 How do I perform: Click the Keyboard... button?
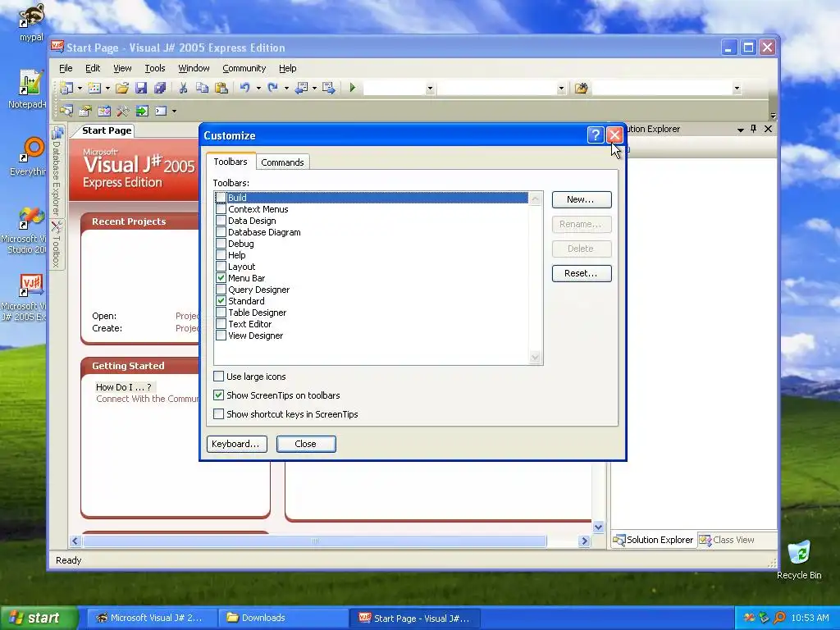coord(236,444)
